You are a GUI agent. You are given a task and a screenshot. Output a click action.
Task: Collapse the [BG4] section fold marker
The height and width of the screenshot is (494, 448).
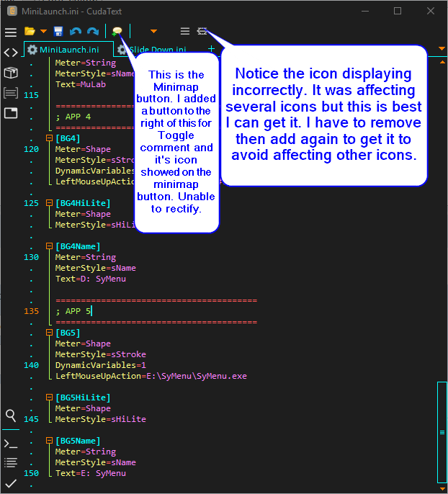[x=49, y=138]
